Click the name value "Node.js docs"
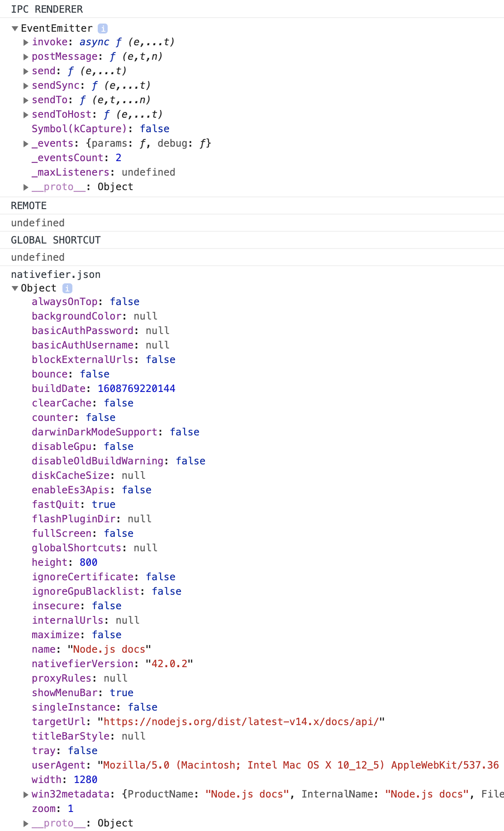This screenshot has width=504, height=831. (x=109, y=649)
